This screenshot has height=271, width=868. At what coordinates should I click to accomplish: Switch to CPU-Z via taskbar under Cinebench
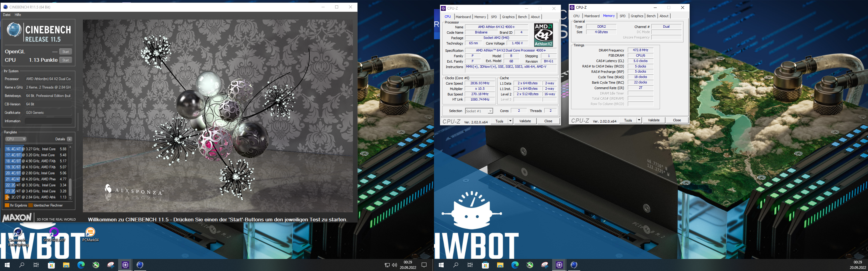click(125, 265)
